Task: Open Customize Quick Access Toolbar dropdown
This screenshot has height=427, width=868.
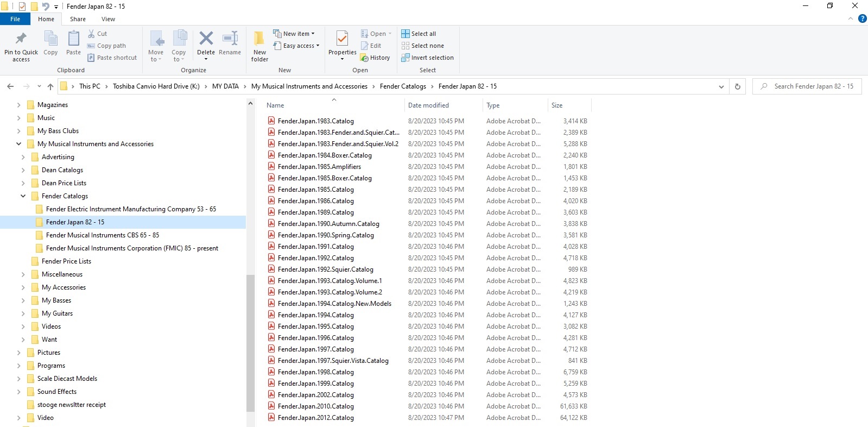Action: [56, 7]
